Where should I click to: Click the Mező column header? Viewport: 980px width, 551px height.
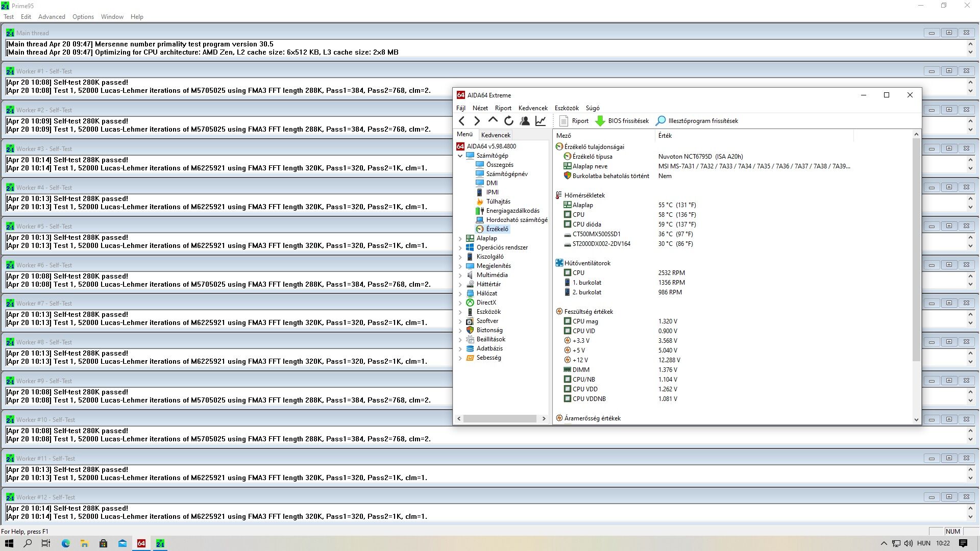coord(604,136)
